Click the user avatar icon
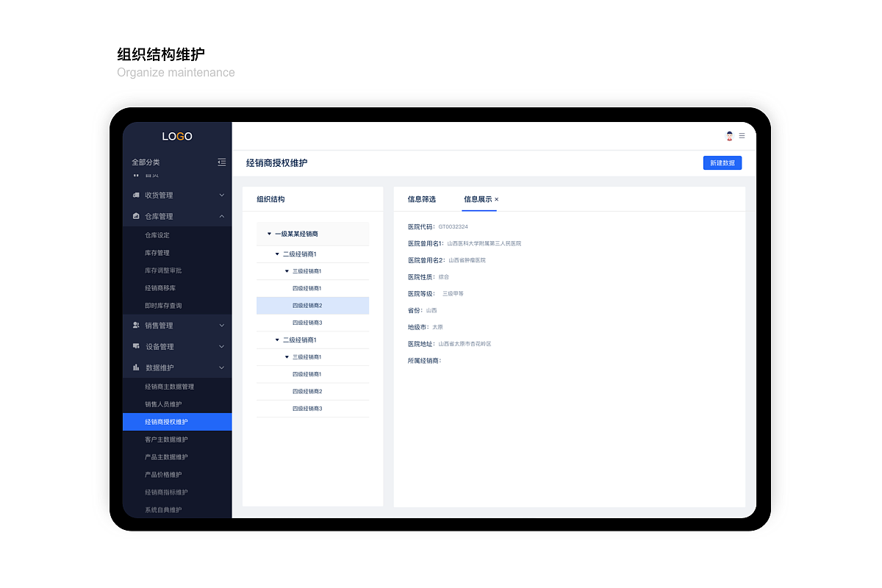This screenshot has width=882, height=588. tap(729, 136)
